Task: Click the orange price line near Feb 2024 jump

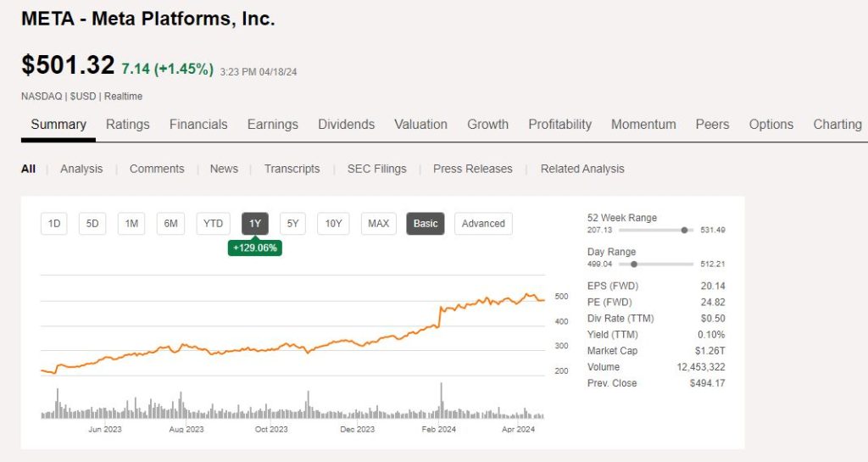Action: point(440,315)
